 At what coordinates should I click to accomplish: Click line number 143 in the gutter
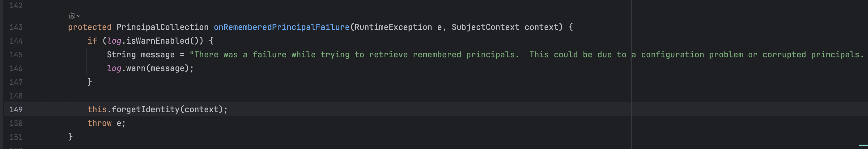(x=16, y=27)
